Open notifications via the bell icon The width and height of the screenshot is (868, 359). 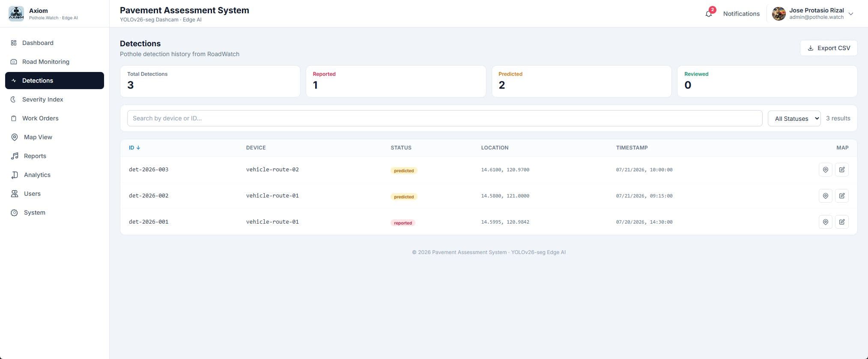tap(709, 14)
